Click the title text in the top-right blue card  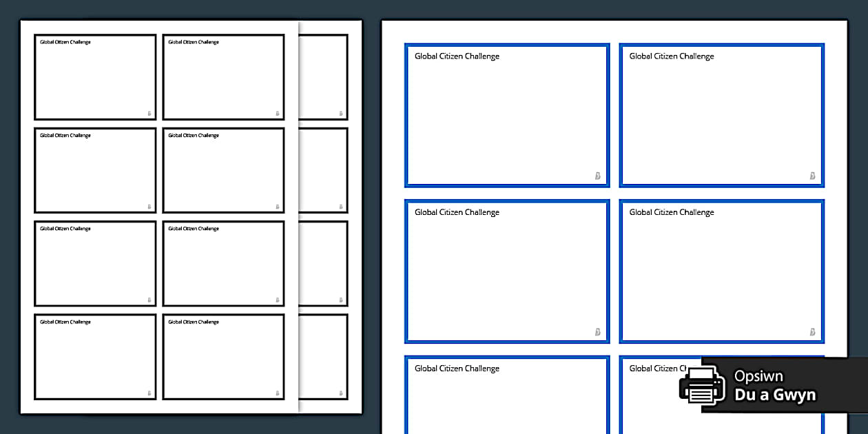tap(672, 56)
